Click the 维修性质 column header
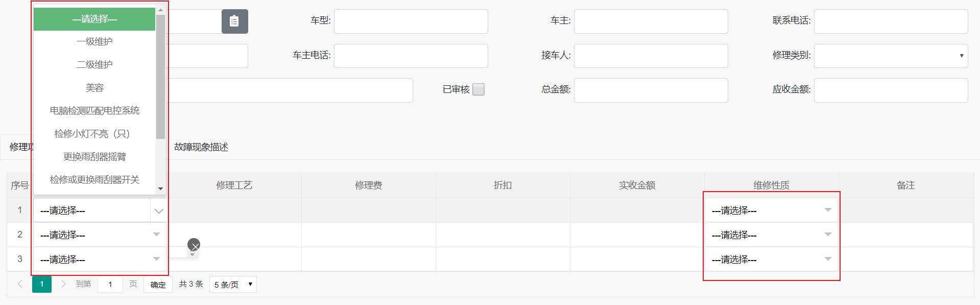This screenshot has height=305, width=980. [x=772, y=185]
